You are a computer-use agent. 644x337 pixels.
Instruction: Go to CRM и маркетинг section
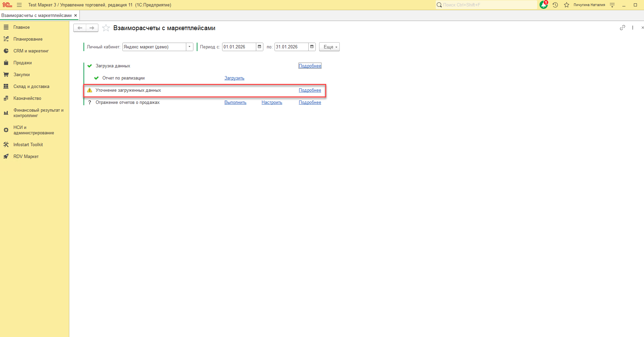34,51
